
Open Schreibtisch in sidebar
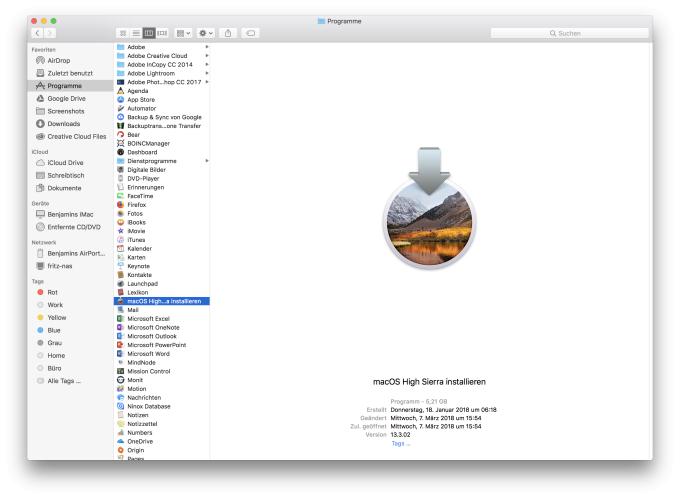tap(70, 175)
